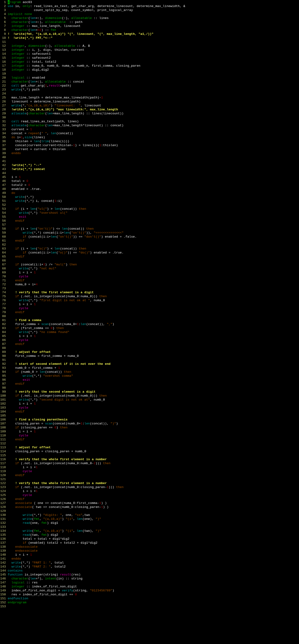Click the 'read(one, fmt) dig1' statement
Viewport: 299px width, 644px height.
pyautogui.click(x=40, y=523)
